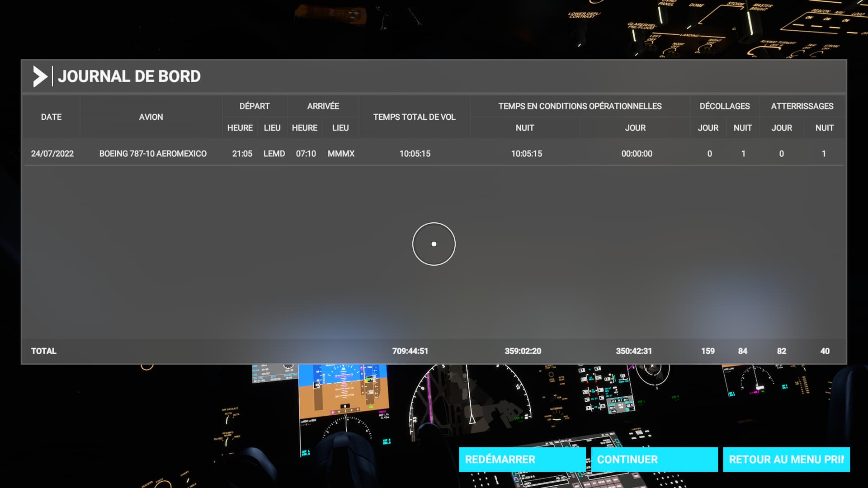Click the Départ column group header

[x=254, y=106]
